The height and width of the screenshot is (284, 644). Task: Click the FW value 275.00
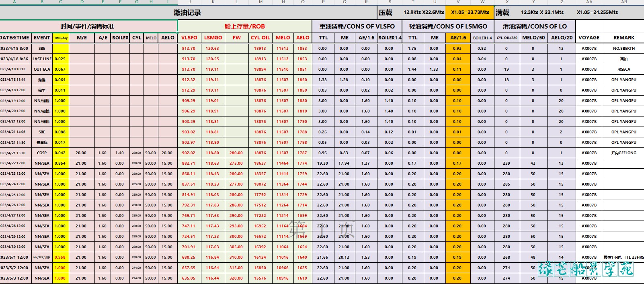point(236,163)
